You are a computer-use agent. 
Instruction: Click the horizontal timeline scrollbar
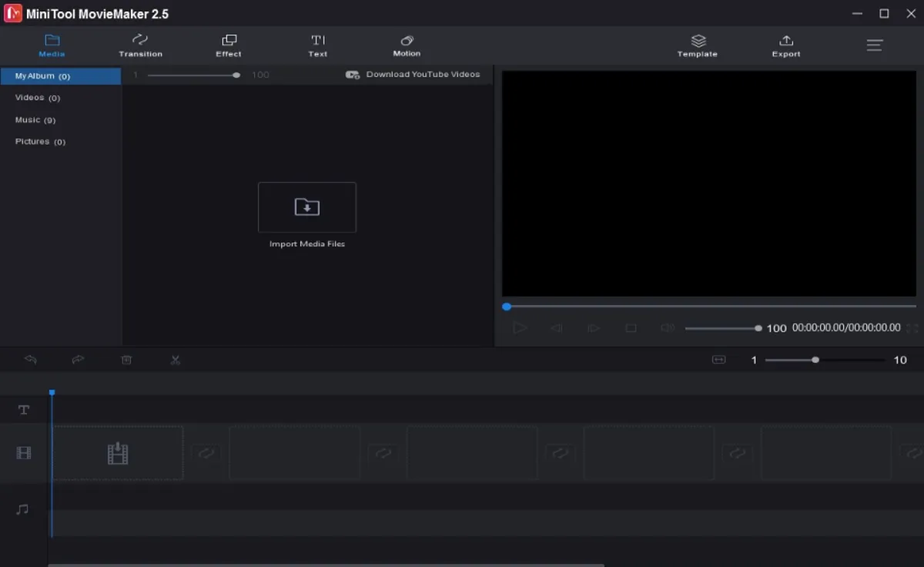(x=326, y=565)
